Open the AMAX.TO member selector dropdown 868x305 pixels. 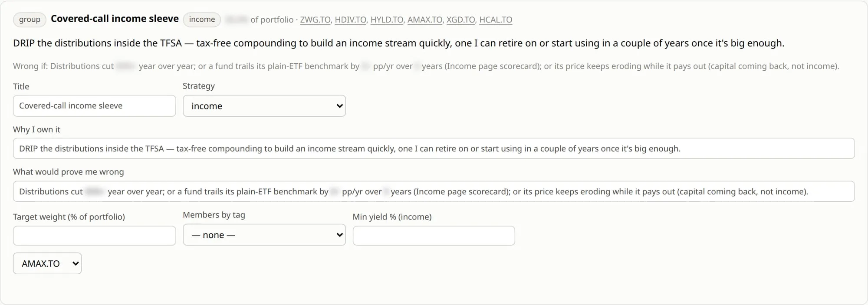click(47, 263)
